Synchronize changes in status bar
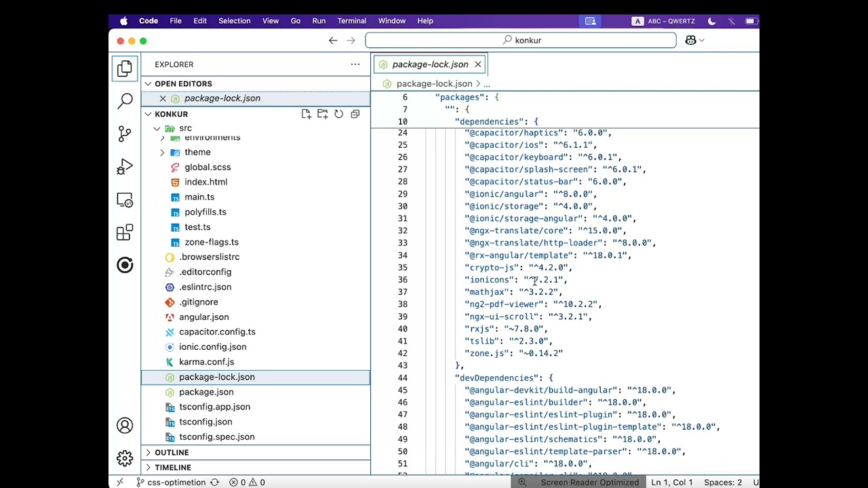 point(214,482)
